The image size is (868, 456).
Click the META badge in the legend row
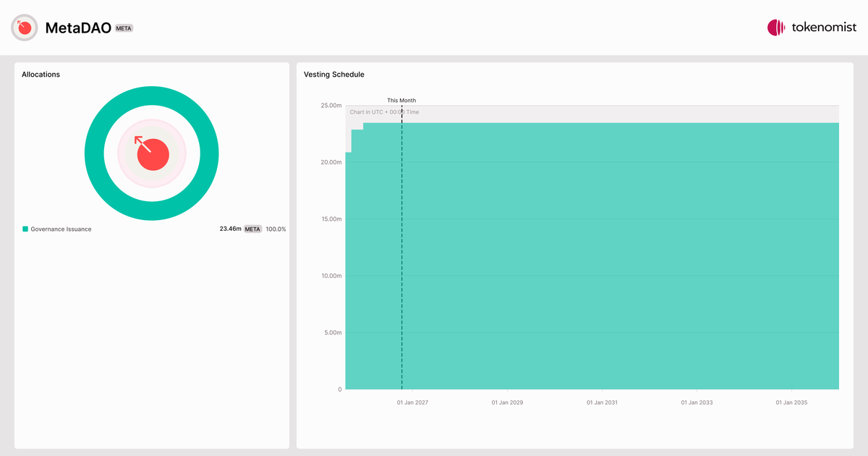click(252, 229)
